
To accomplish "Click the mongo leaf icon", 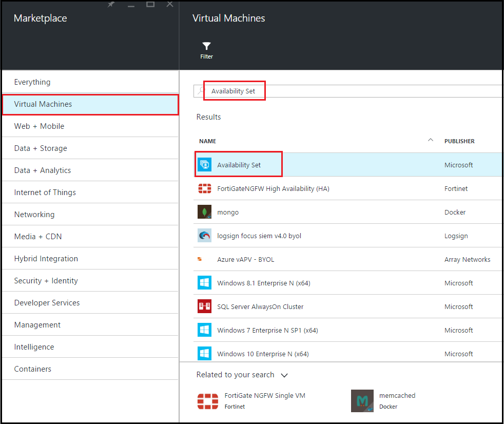I will tap(204, 212).
